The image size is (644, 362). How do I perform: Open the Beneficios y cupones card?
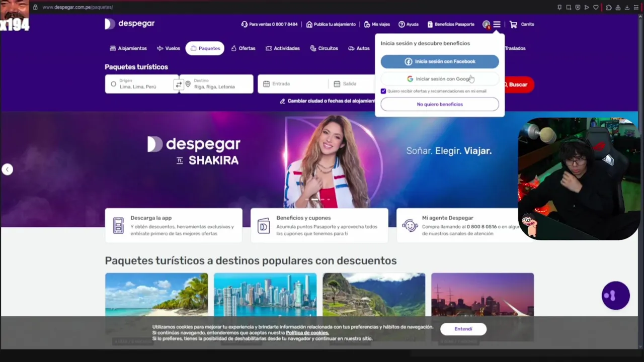coord(319,225)
